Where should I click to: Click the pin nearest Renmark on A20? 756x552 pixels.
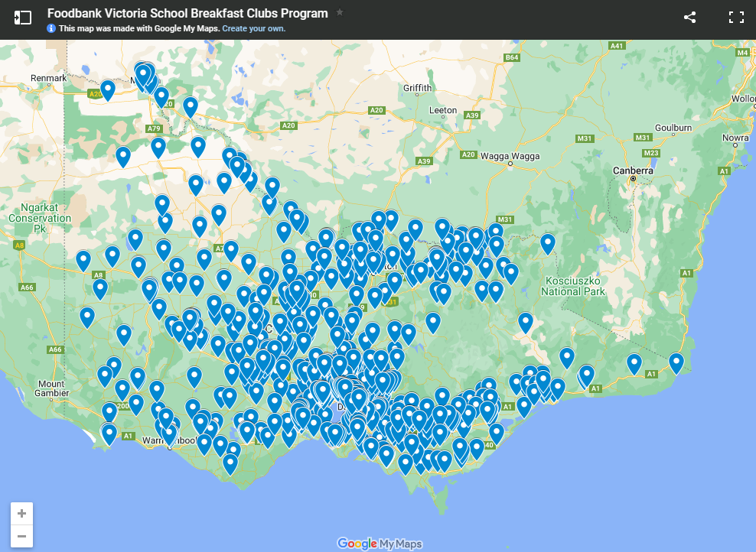[107, 89]
